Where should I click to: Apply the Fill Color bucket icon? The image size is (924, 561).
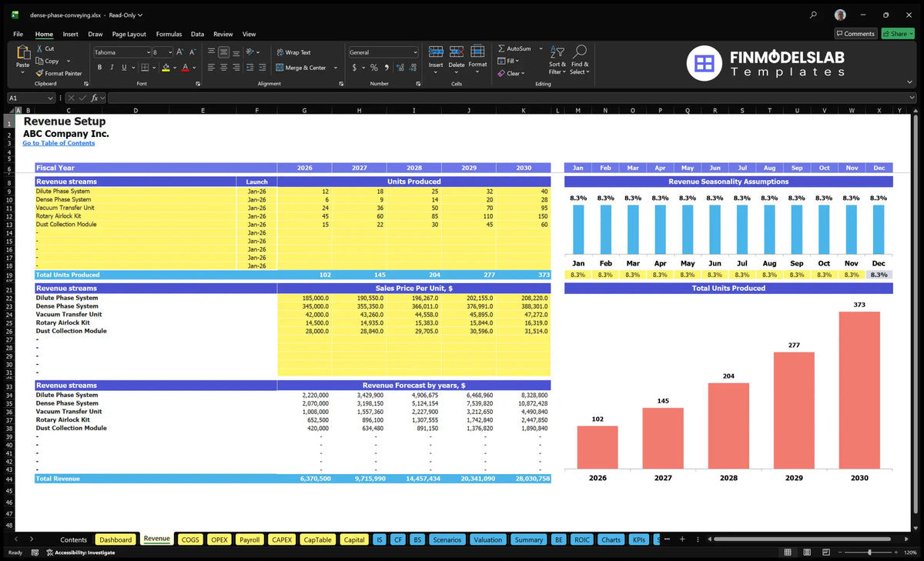click(x=165, y=68)
